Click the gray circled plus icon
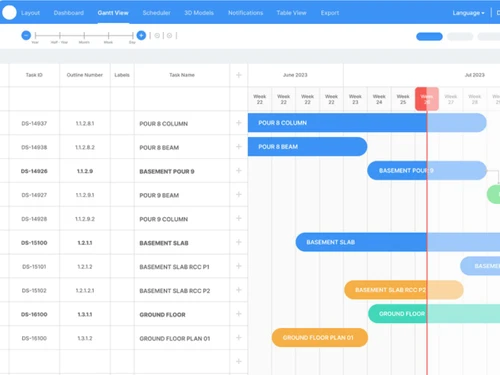This screenshot has height=375, width=500. click(169, 35)
